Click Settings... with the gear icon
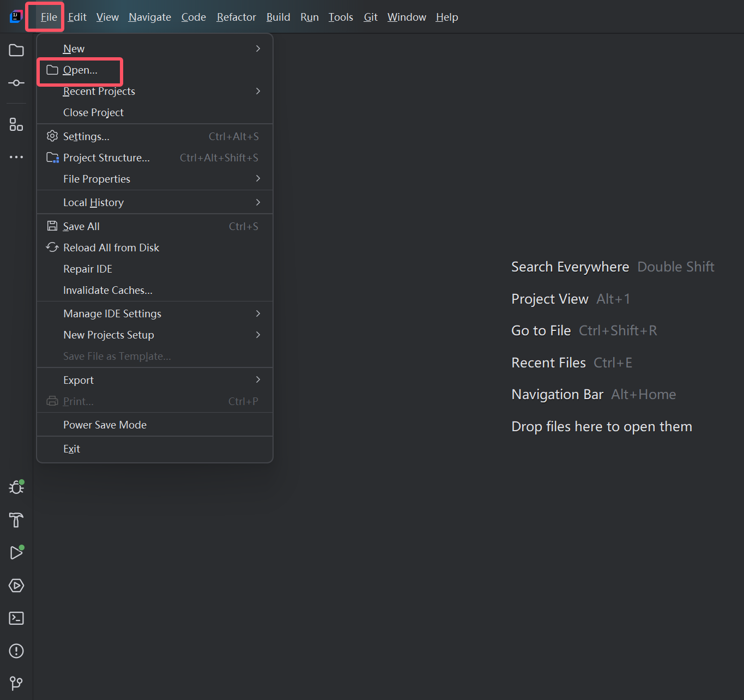 [86, 136]
